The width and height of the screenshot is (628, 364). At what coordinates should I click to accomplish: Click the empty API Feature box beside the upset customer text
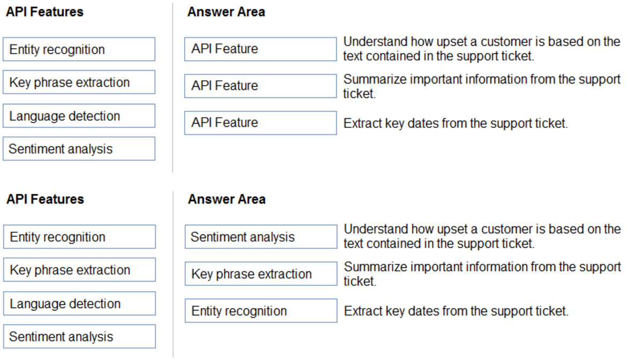260,49
